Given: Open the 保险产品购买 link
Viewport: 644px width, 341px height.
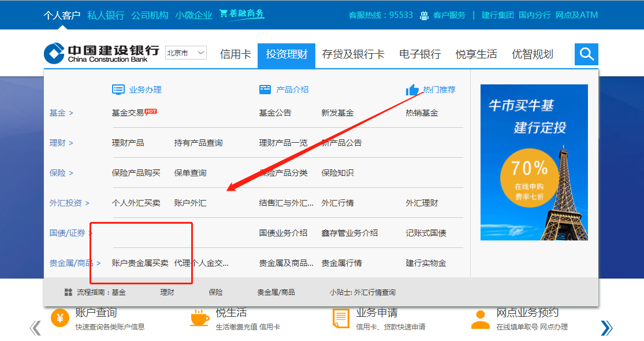Looking at the screenshot, I should click(x=136, y=173).
